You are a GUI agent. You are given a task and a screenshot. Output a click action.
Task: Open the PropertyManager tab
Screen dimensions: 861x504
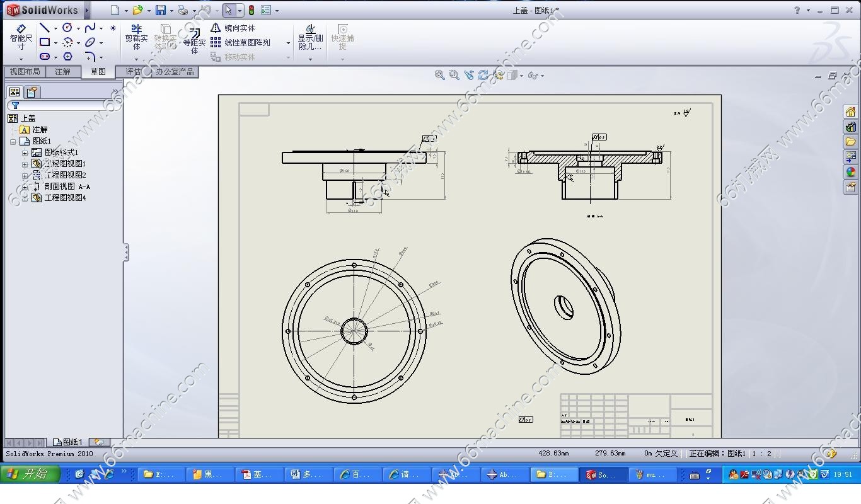(33, 92)
